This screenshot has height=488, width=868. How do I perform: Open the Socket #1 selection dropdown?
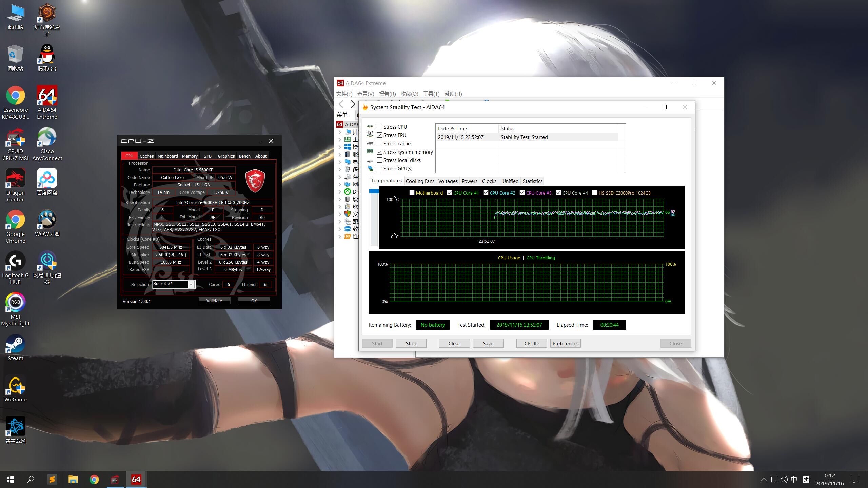click(191, 284)
